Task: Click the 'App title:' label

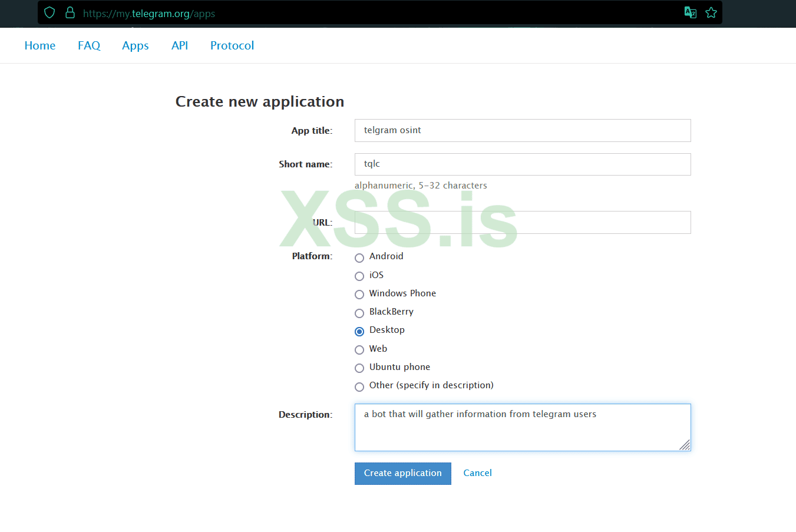Action: tap(312, 131)
